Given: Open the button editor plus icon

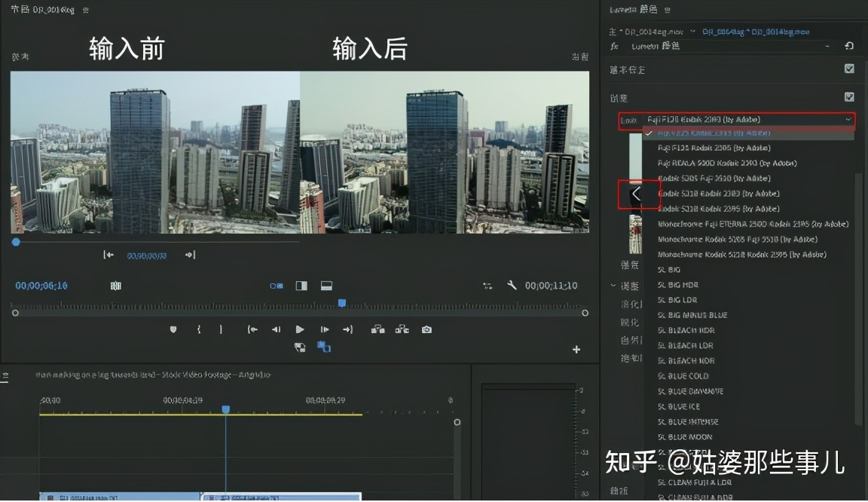Looking at the screenshot, I should click(x=576, y=350).
